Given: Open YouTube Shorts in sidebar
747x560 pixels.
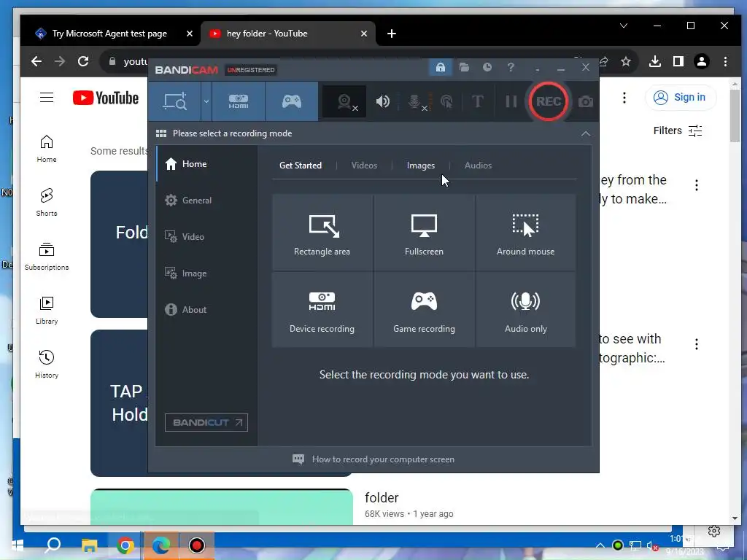Looking at the screenshot, I should tap(47, 203).
